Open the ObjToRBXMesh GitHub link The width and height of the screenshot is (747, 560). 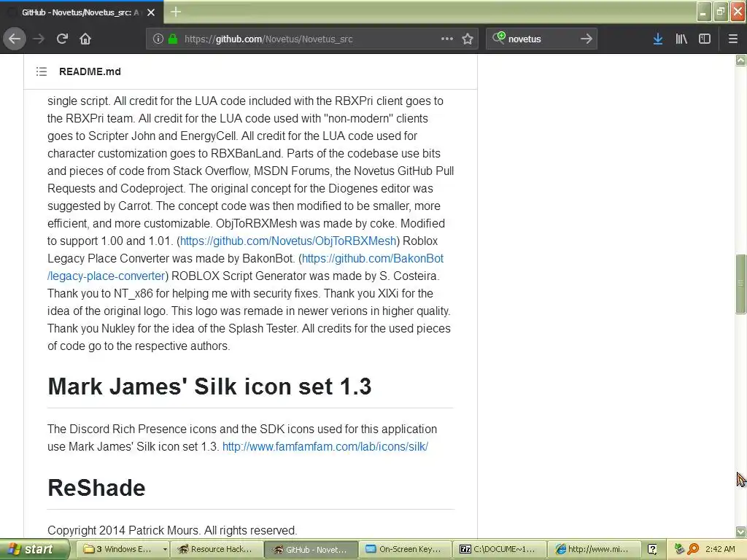tap(288, 241)
